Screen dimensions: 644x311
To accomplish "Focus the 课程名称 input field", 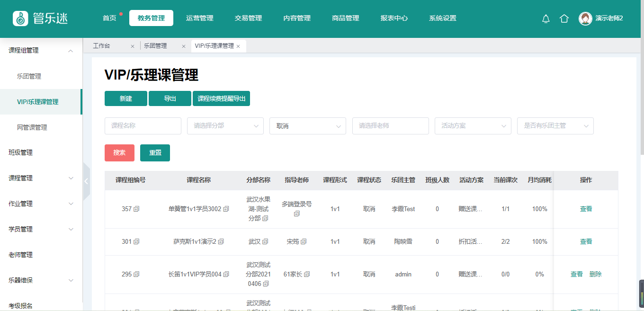I will (143, 126).
